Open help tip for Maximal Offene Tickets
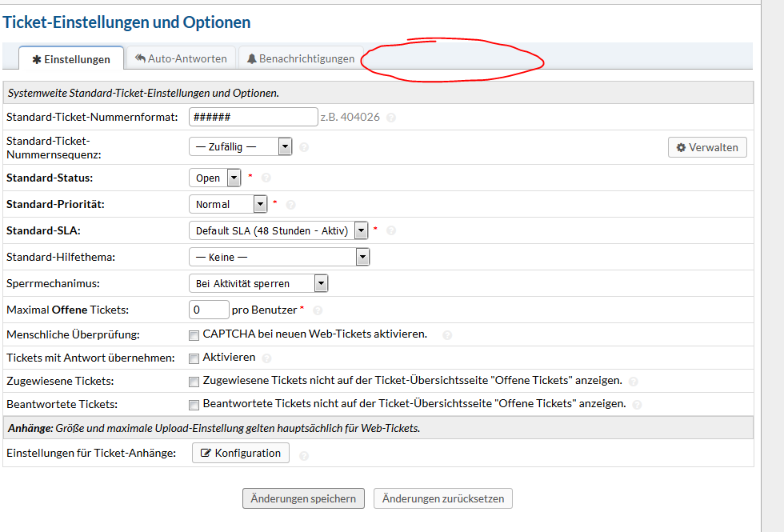784x532 pixels. tap(318, 310)
